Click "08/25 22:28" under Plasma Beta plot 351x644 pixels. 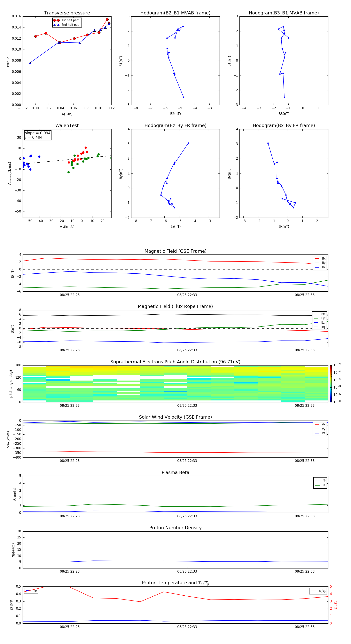pos(70,516)
